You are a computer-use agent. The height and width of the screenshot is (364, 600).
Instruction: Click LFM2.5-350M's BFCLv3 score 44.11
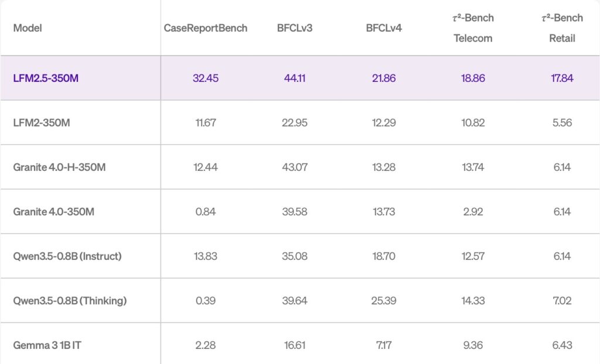pos(294,78)
